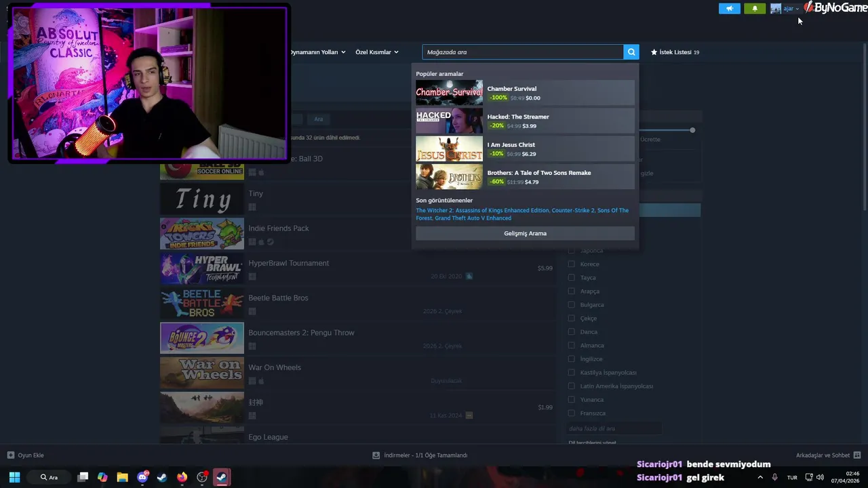The width and height of the screenshot is (868, 488).
Task: Tick the Tayca language checkbox
Action: [571, 277]
